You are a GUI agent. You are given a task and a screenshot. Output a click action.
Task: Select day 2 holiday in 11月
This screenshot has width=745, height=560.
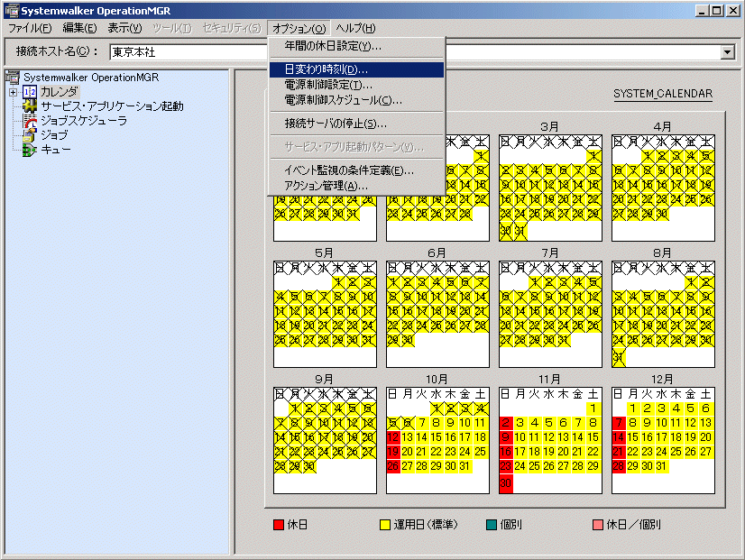[x=506, y=423]
